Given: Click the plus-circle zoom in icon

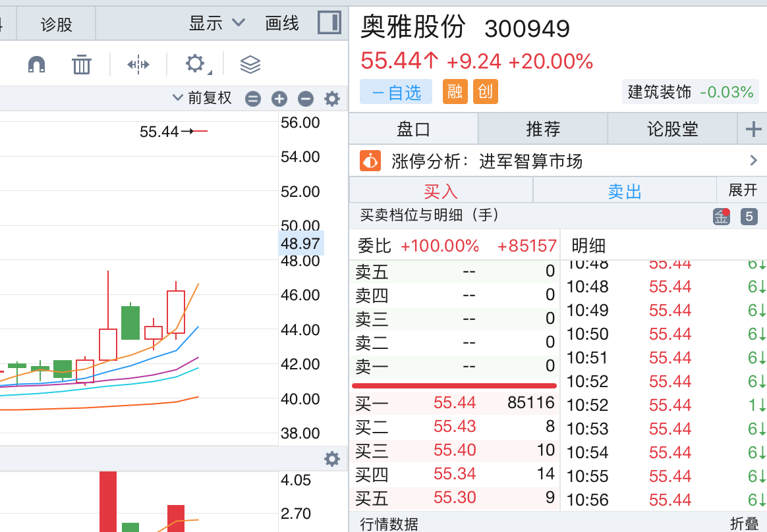Looking at the screenshot, I should point(279,99).
